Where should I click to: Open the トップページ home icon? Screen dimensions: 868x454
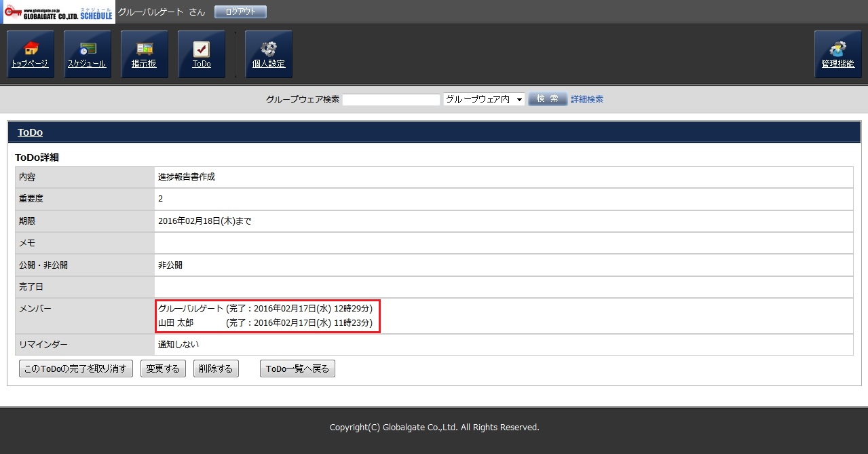[30, 54]
